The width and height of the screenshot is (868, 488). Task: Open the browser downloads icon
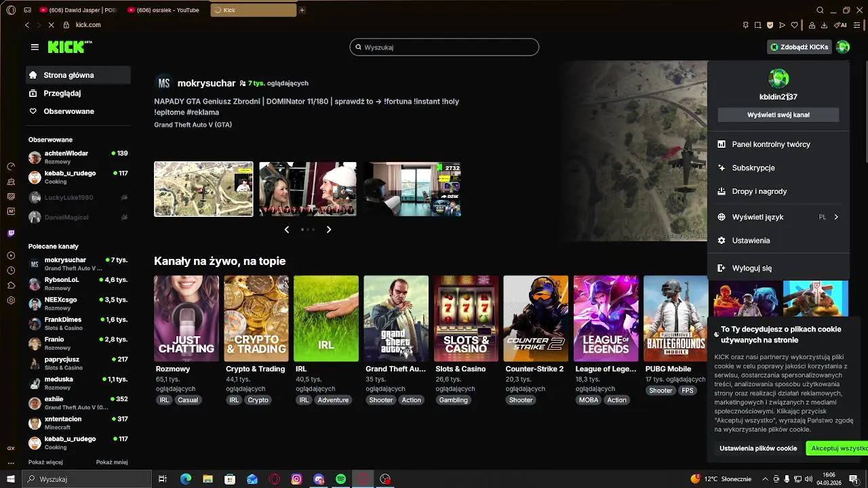click(x=824, y=25)
